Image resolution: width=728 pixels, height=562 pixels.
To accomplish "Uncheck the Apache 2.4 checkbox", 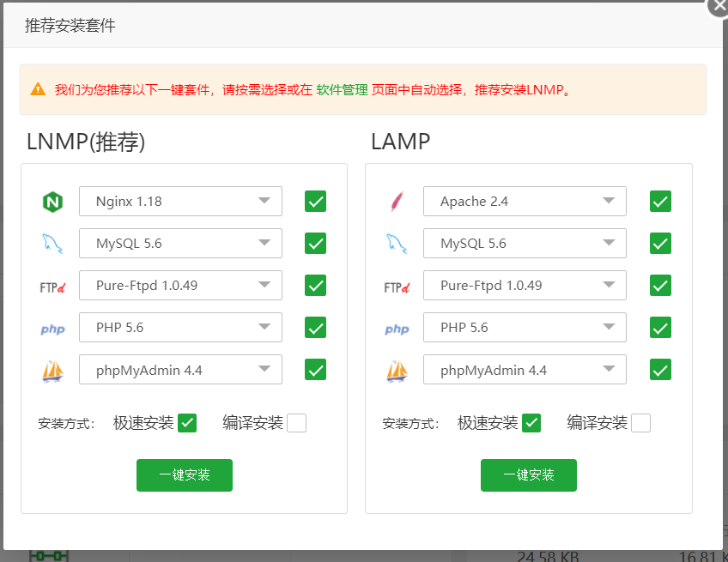I will click(661, 202).
